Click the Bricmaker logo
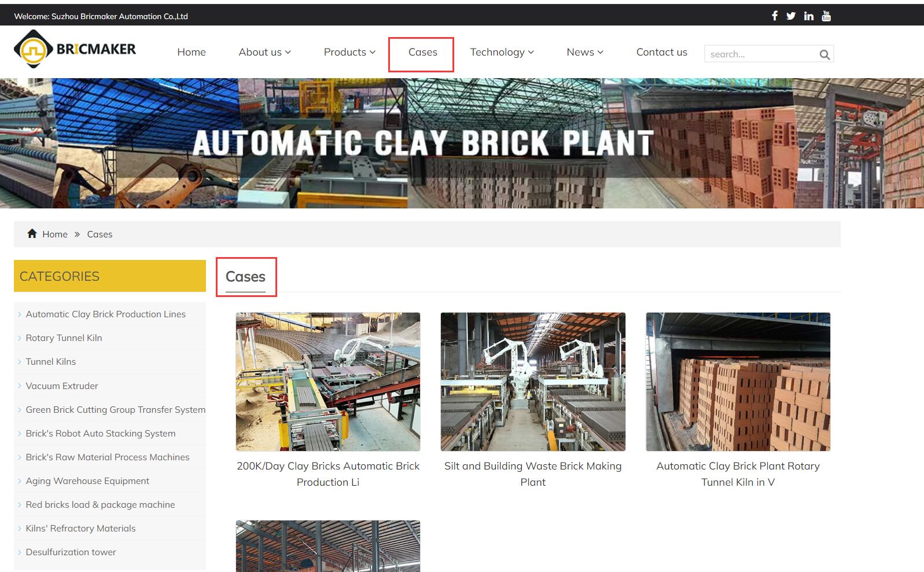Image resolution: width=924 pixels, height=572 pixels. [x=75, y=49]
